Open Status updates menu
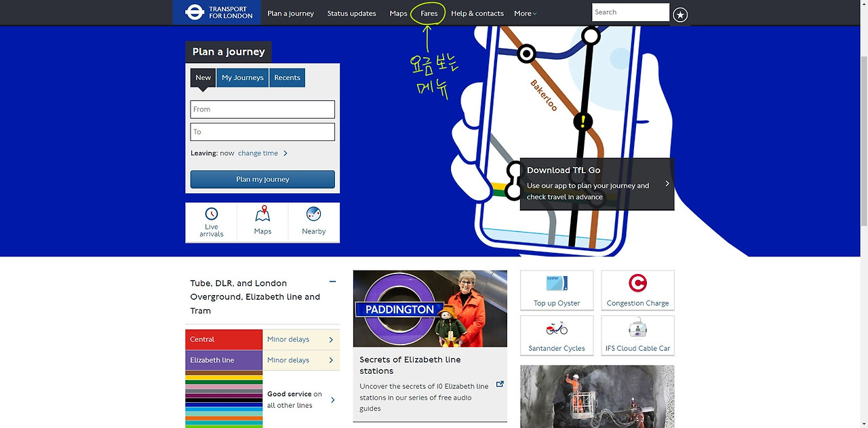The image size is (868, 428). pyautogui.click(x=351, y=14)
